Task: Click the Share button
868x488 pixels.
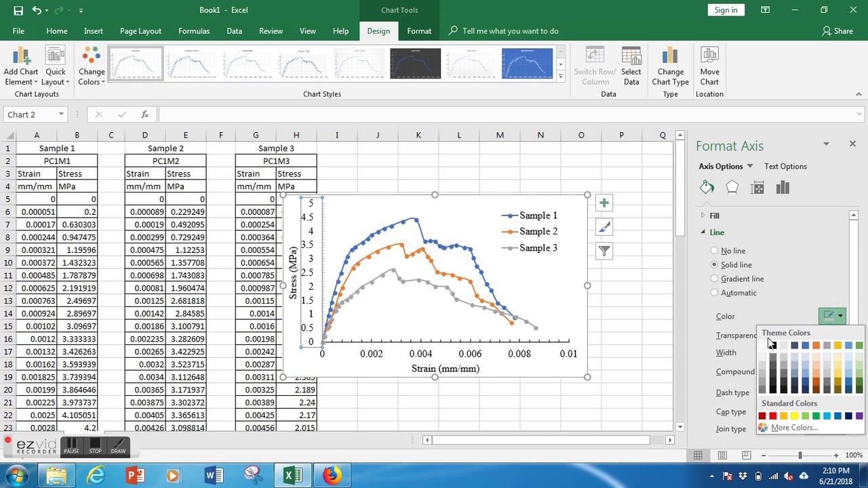Action: pos(837,31)
